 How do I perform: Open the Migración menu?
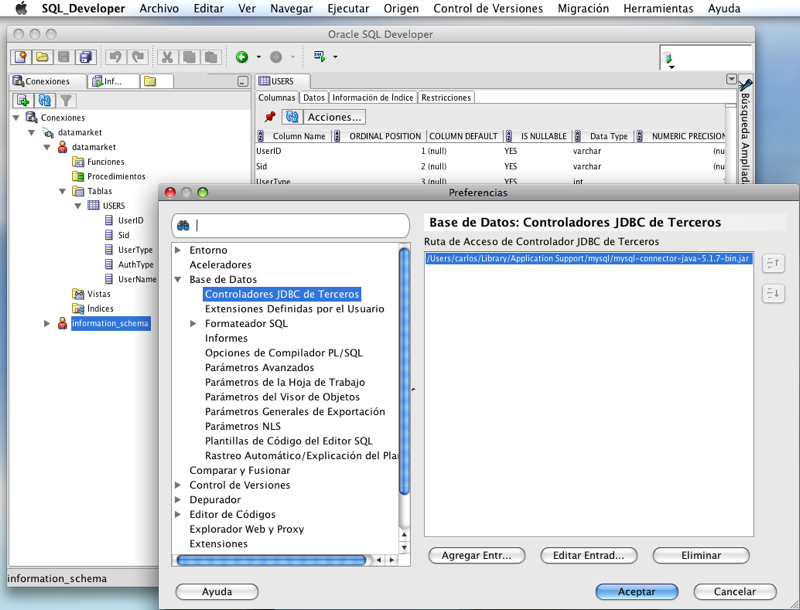[583, 9]
